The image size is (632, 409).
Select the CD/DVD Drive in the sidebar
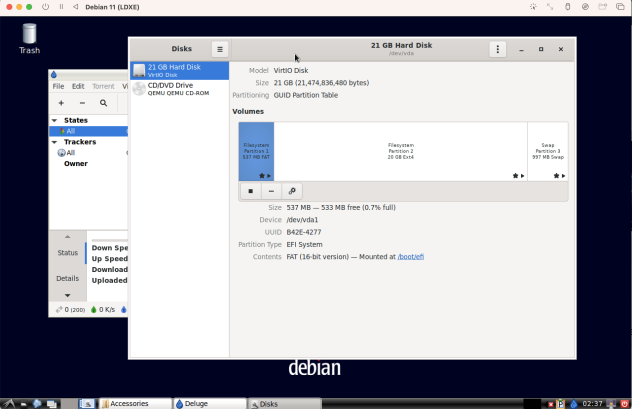[x=180, y=89]
